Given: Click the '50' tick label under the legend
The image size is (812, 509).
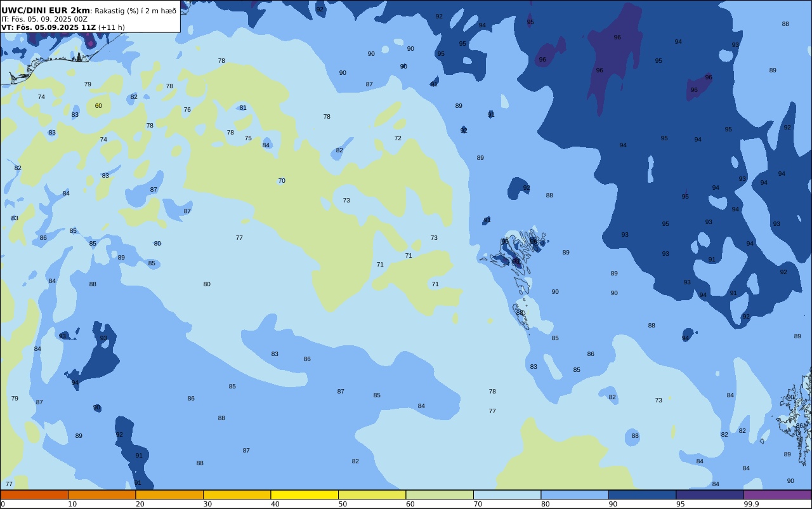Looking at the screenshot, I should pos(343,504).
